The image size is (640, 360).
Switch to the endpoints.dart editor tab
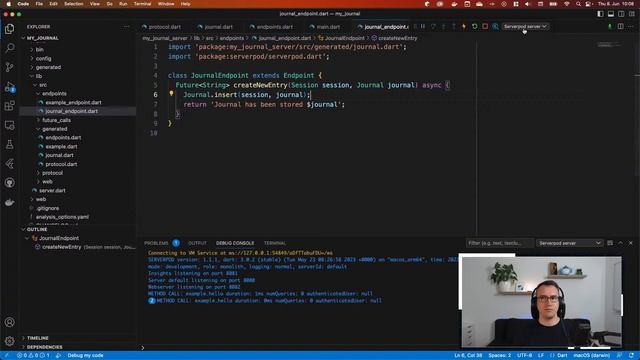pyautogui.click(x=275, y=27)
